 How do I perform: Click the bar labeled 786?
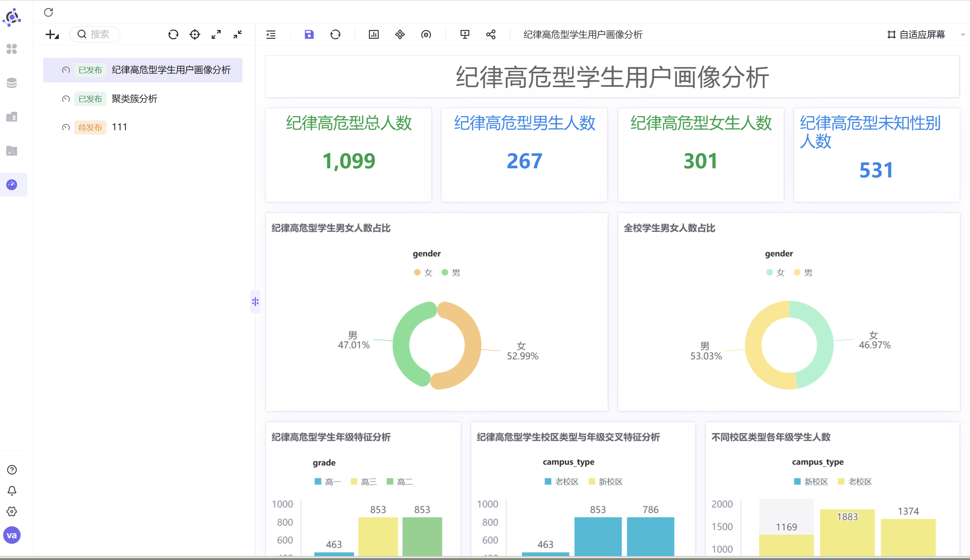[650, 536]
